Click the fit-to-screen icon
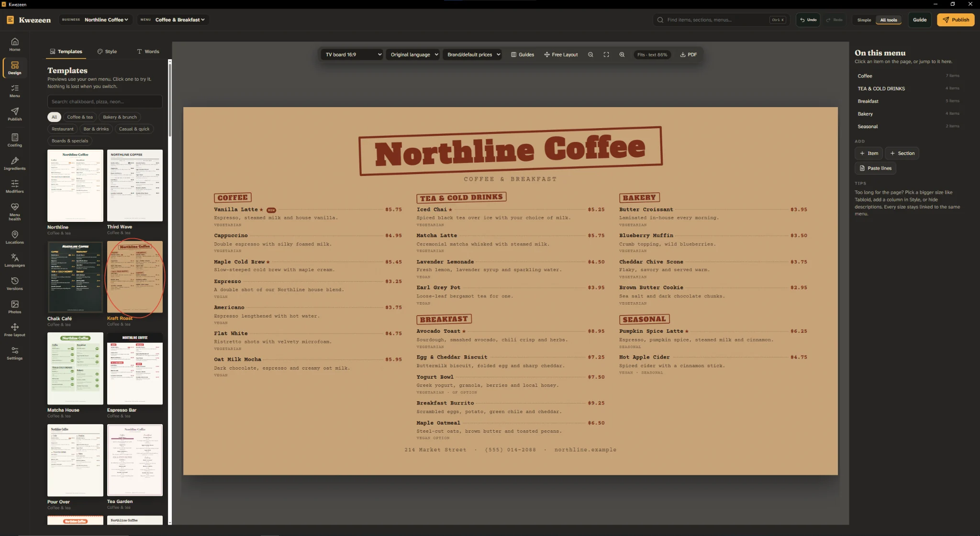Viewport: 980px width, 536px height. pyautogui.click(x=606, y=55)
